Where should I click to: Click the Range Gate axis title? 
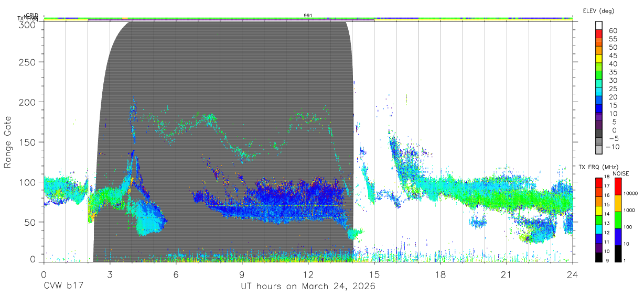coord(8,142)
